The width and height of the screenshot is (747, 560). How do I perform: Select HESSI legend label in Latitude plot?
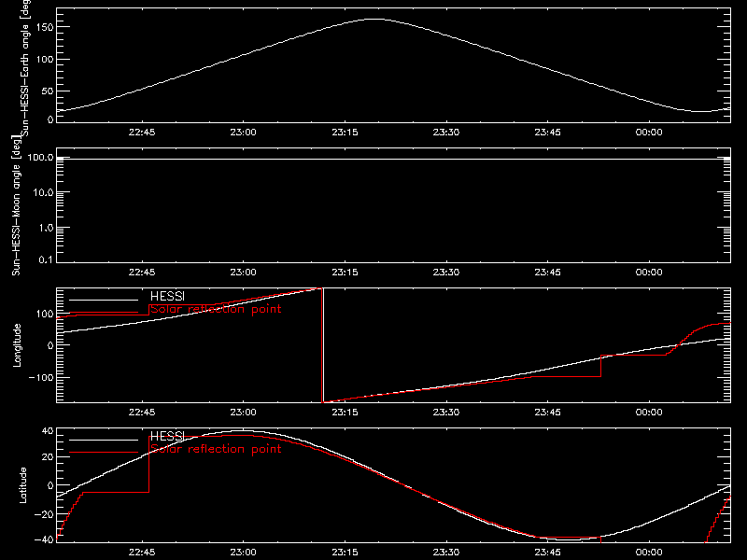(167, 436)
